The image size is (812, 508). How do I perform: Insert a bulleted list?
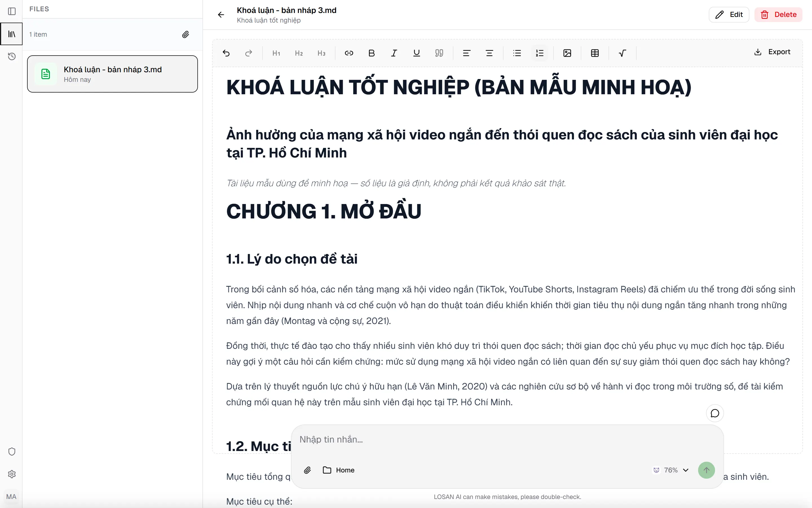[x=517, y=53]
